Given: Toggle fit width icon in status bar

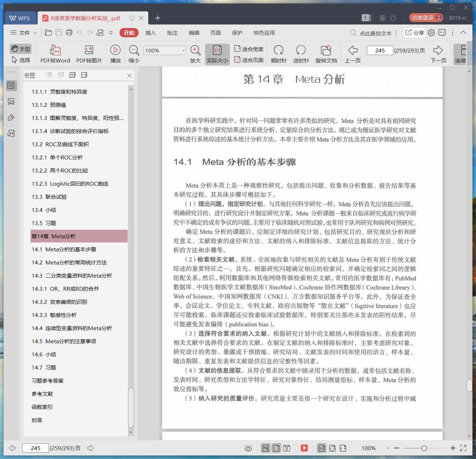Looking at the screenshot, I should [343, 448].
